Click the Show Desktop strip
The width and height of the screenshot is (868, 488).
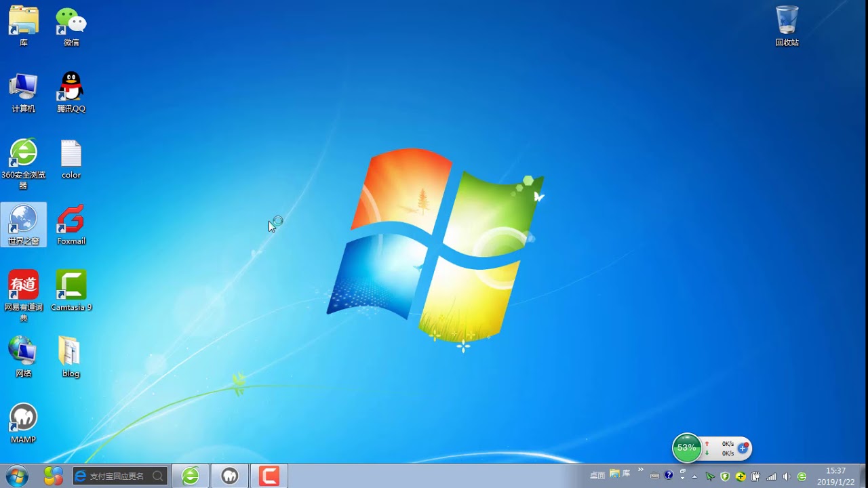pos(863,476)
